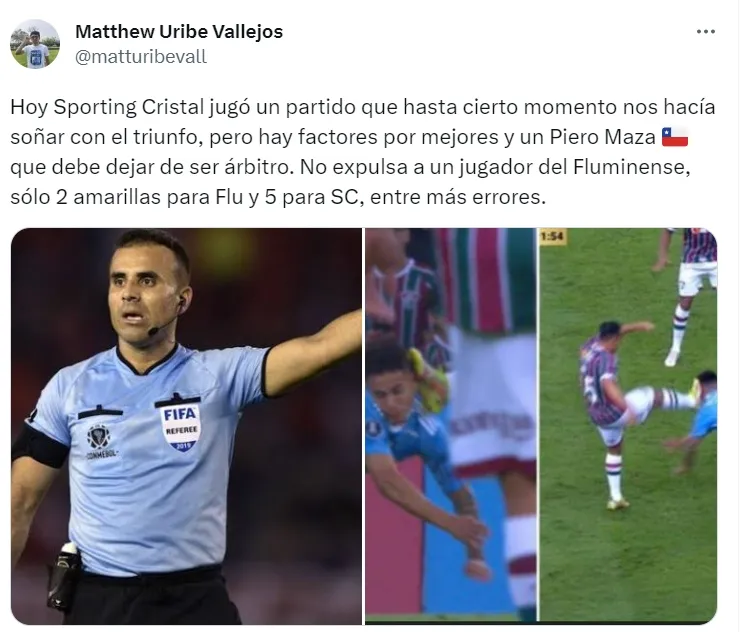The width and height of the screenshot is (745, 632).
Task: Open the @matturibevall handle link
Action: coord(141,57)
